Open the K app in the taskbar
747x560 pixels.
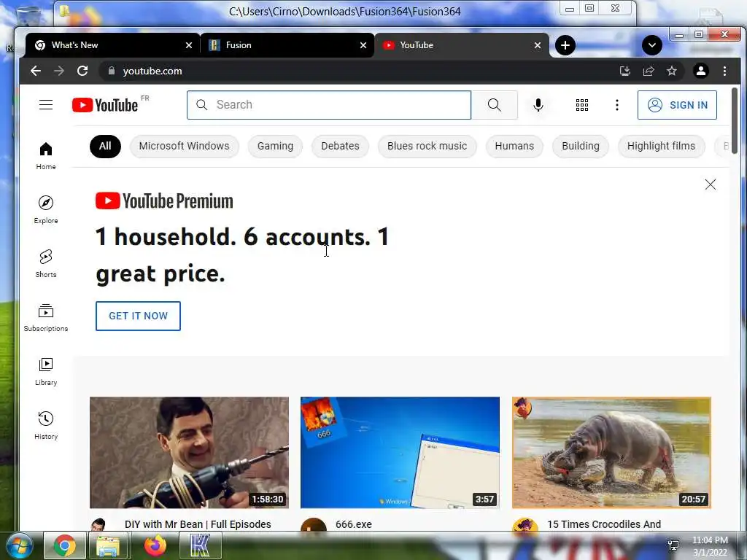pos(200,545)
